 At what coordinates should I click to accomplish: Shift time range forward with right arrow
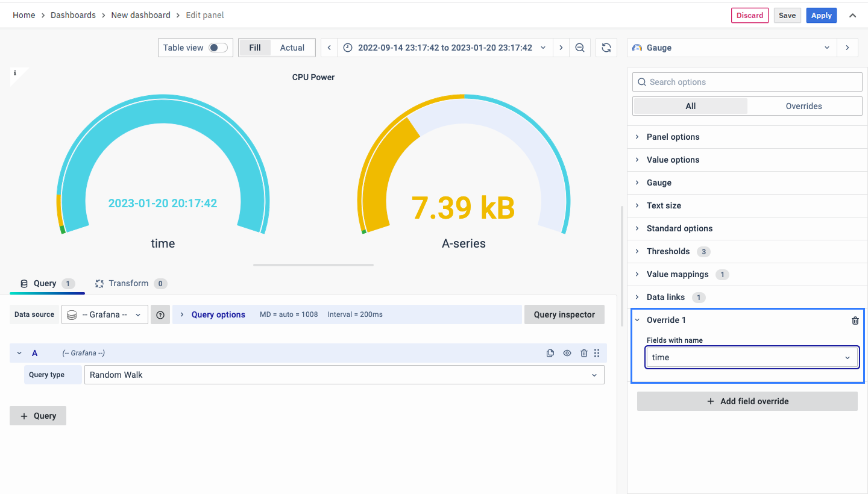click(561, 48)
